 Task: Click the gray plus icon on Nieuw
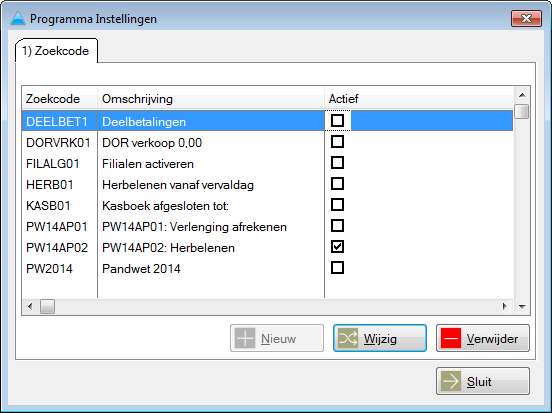[245, 338]
